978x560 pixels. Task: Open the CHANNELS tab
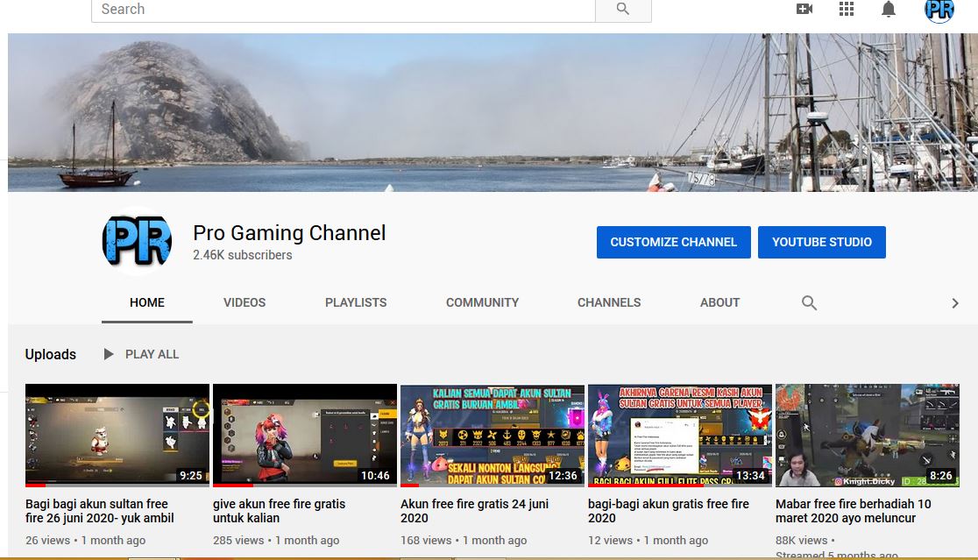pos(609,302)
